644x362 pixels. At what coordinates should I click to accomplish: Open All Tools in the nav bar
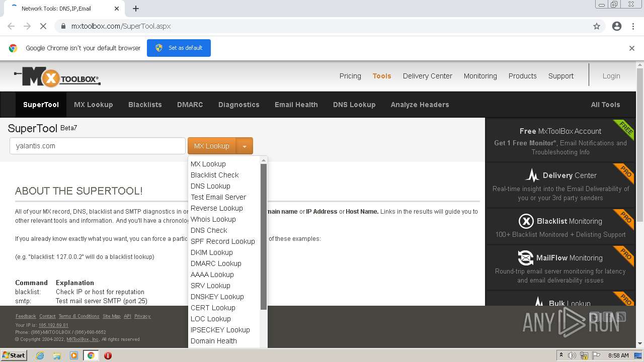pyautogui.click(x=605, y=105)
